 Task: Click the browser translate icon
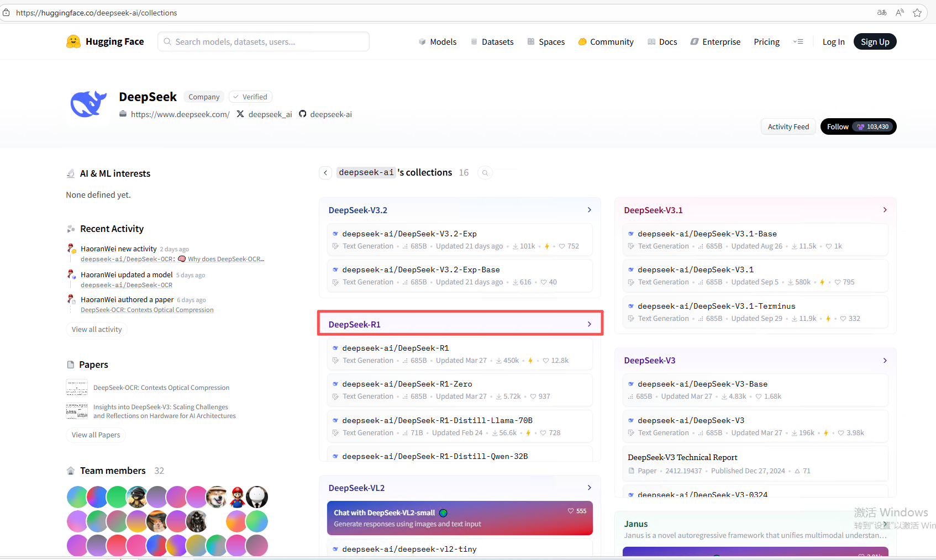882,13
